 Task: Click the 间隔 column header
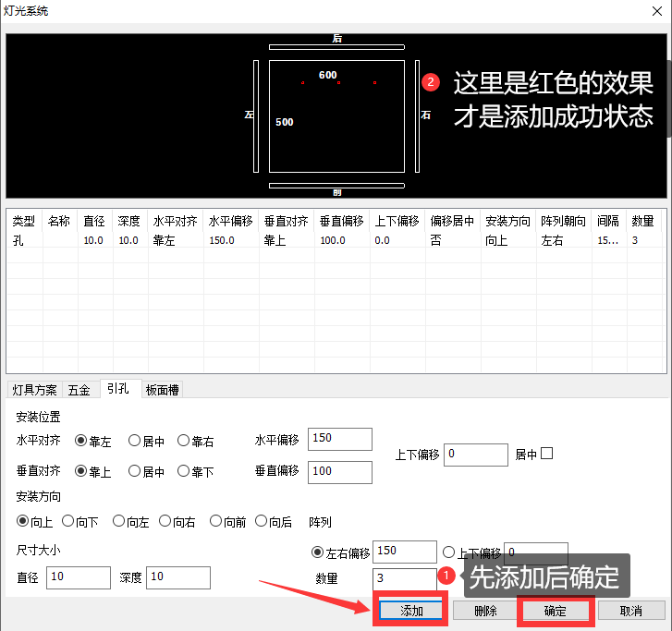click(608, 221)
